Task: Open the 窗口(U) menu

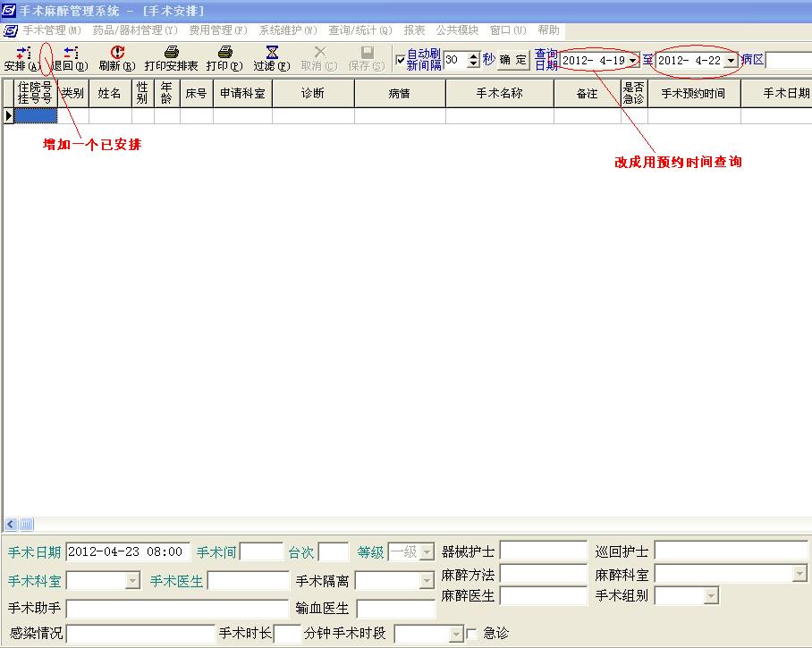Action: coord(508,30)
